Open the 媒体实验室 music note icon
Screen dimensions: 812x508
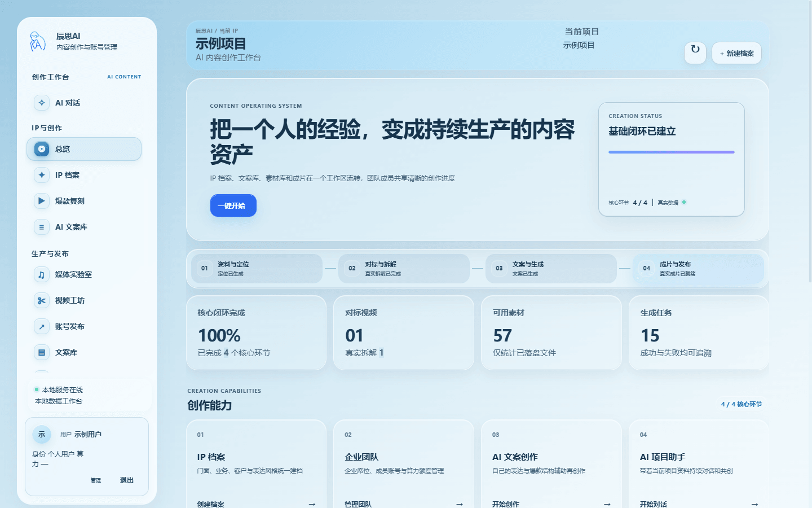(42, 274)
